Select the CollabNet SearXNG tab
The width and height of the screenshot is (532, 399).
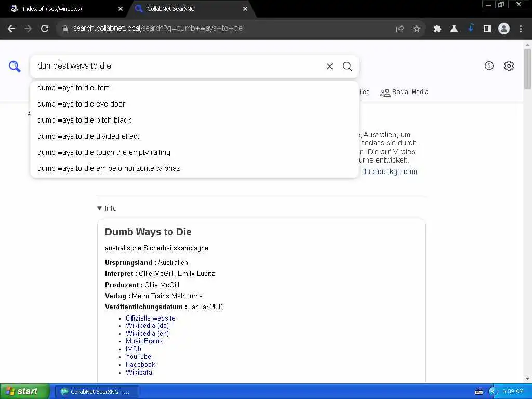pyautogui.click(x=170, y=9)
